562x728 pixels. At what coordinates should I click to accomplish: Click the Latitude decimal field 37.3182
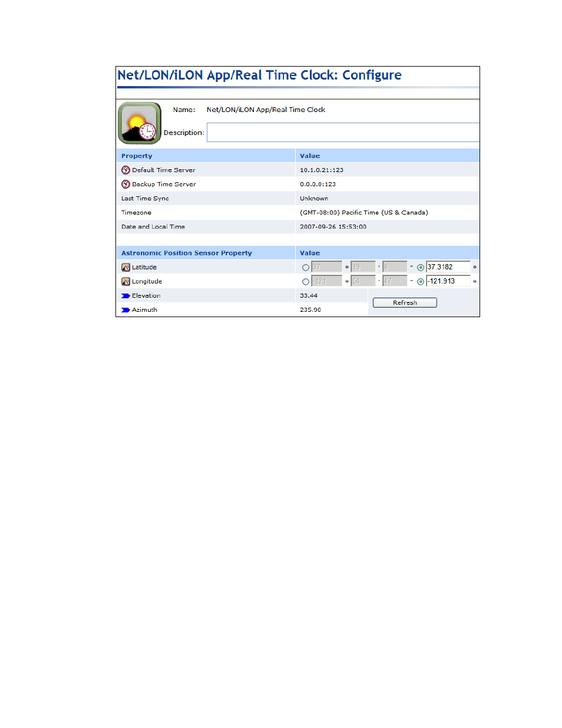point(448,267)
